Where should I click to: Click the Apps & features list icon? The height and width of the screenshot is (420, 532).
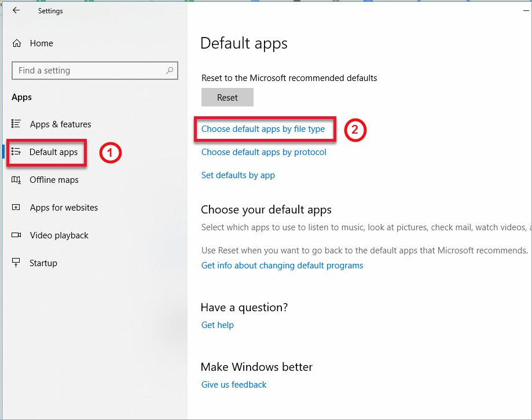(16, 124)
